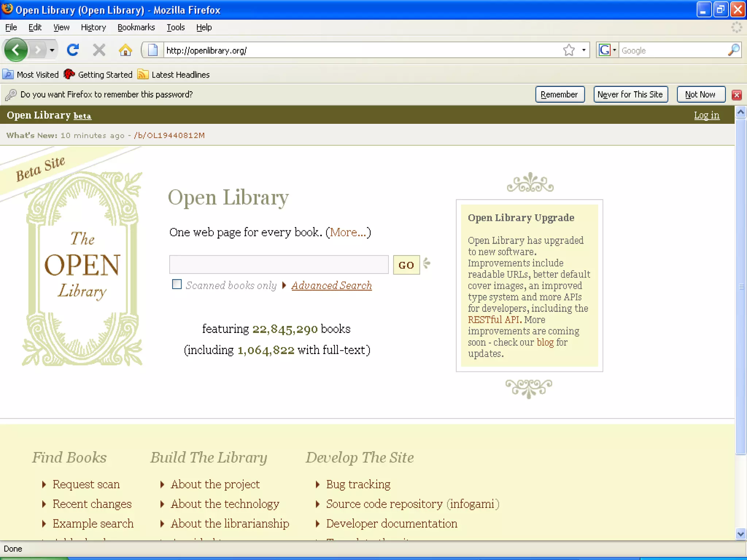The height and width of the screenshot is (560, 747).
Task: Open the search engine selector dropdown
Action: click(x=615, y=50)
